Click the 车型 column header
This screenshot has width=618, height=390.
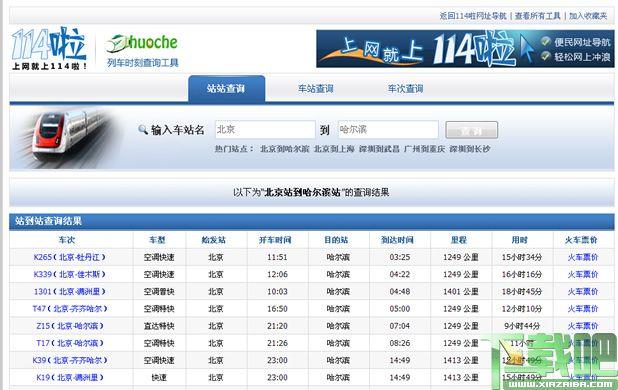coord(157,240)
